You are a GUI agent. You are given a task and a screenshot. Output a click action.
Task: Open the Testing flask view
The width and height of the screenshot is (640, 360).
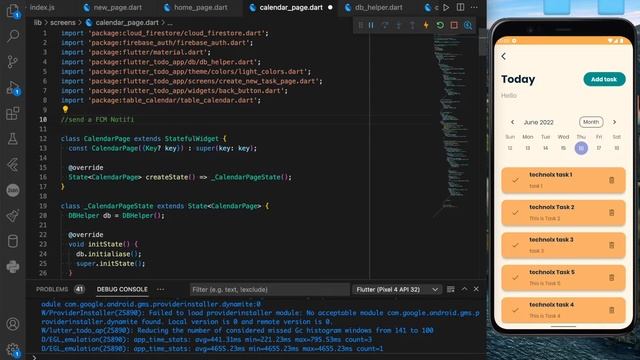pyautogui.click(x=13, y=139)
